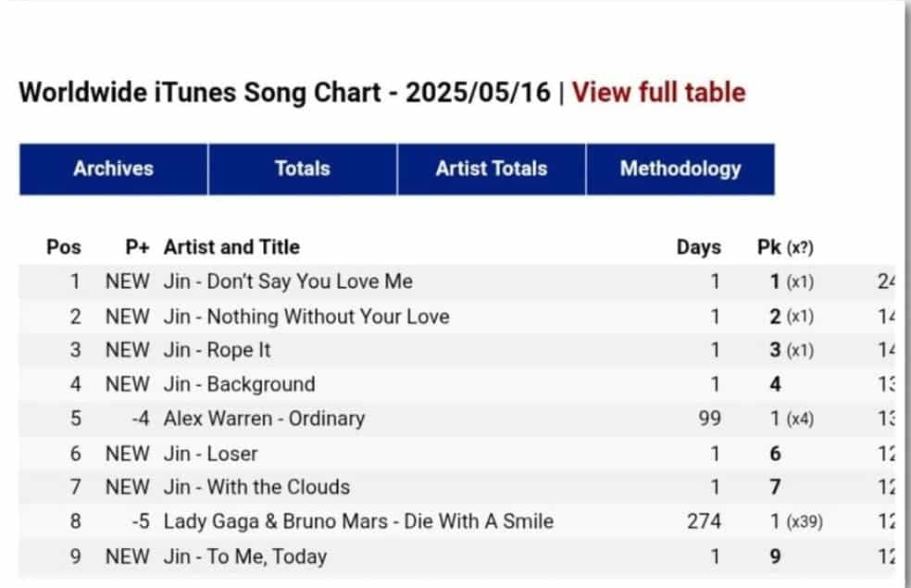911x588 pixels.
Task: Click the P+ column header
Action: tap(137, 247)
